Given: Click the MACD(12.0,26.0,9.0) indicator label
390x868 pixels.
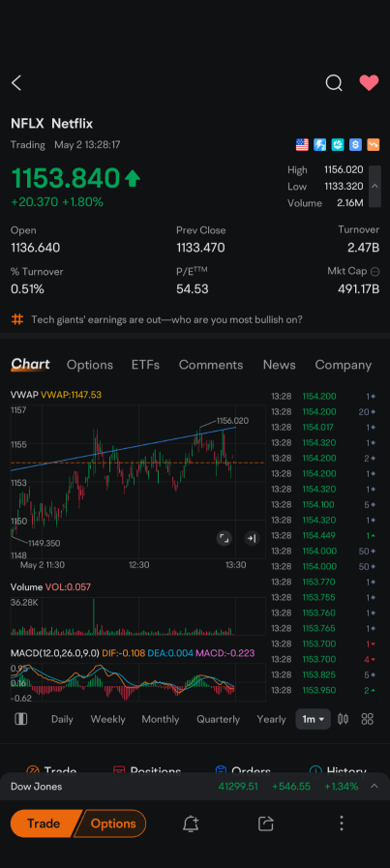Looking at the screenshot, I should click(55, 653).
